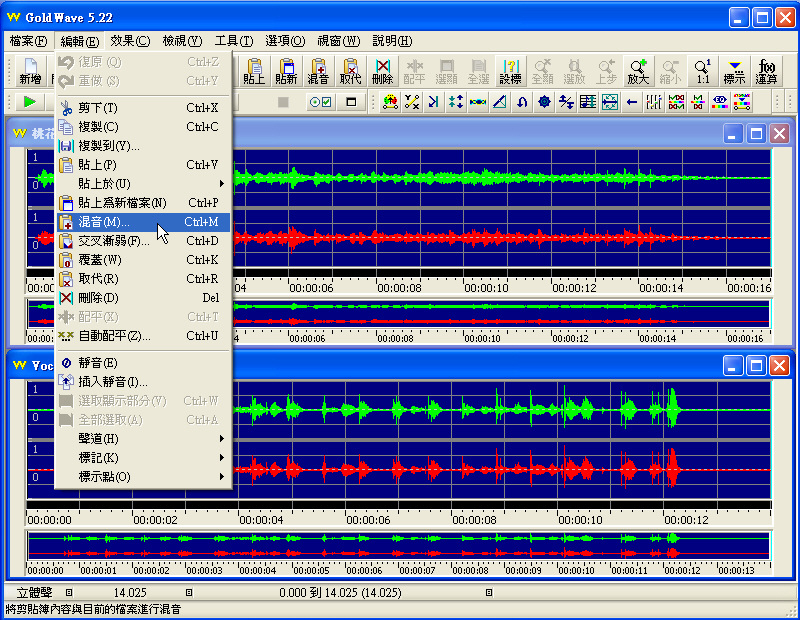Click the 貼新 (Paste New) toolbar icon
Screen dimensions: 800x620
click(286, 70)
